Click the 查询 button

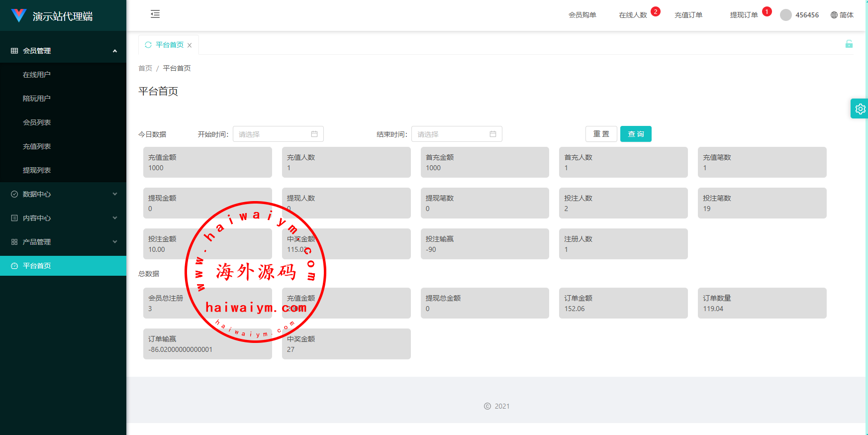pyautogui.click(x=635, y=134)
